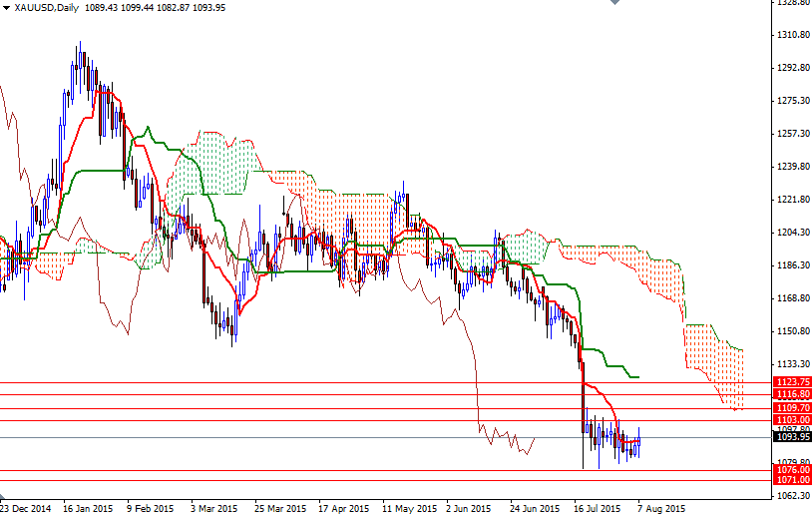Click the 1133.30 value on the price scale
Viewport: 812px width, 515px height.
pos(791,364)
